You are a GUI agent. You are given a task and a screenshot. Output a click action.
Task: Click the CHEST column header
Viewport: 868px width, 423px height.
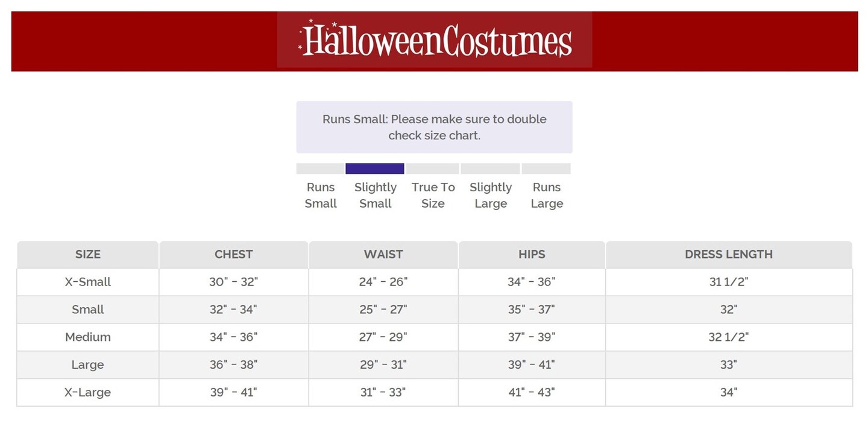pos(233,255)
